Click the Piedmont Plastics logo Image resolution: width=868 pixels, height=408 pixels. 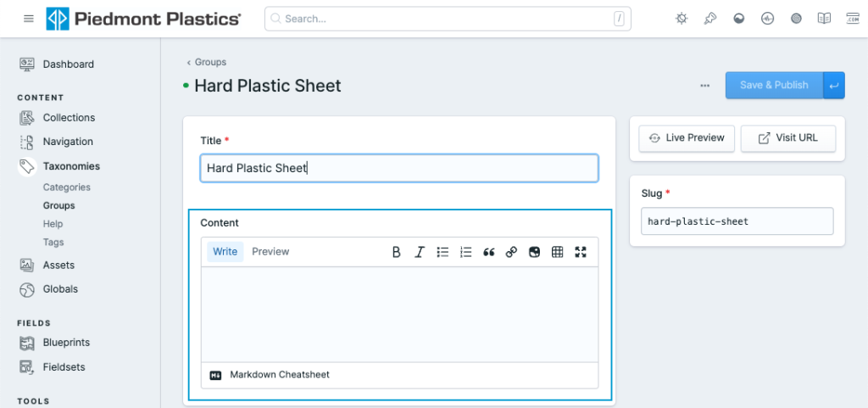(143, 19)
